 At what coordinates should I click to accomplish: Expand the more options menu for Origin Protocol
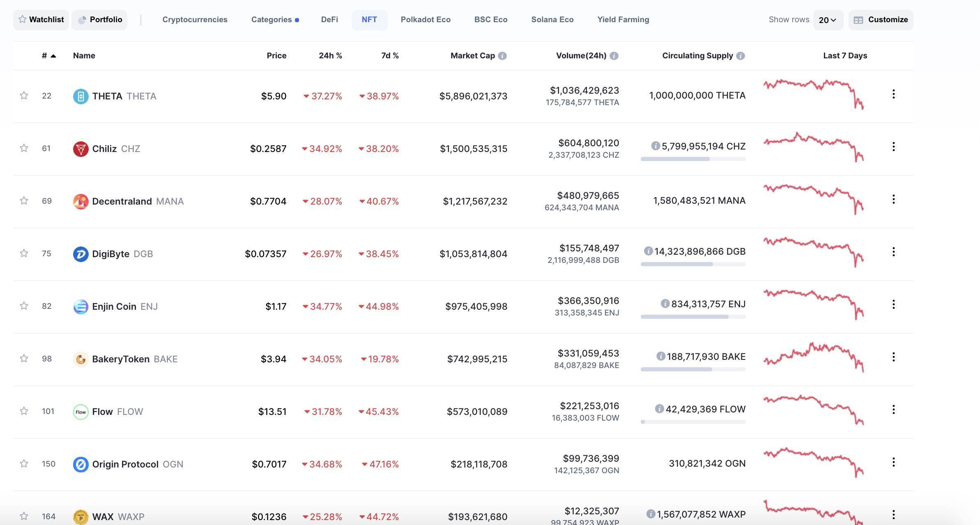(893, 462)
